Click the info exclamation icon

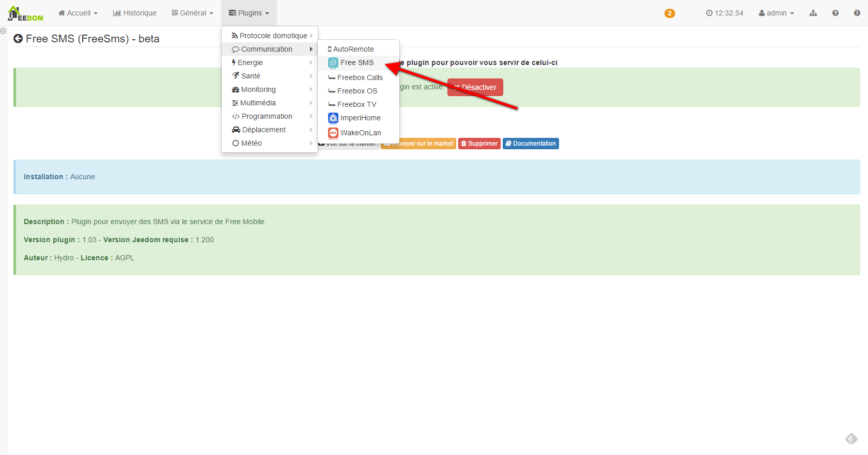857,13
